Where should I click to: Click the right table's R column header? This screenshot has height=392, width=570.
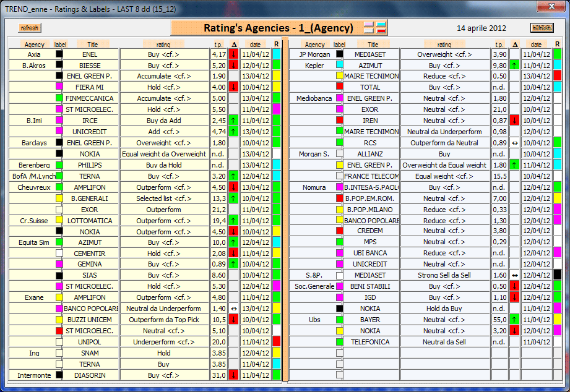point(557,44)
